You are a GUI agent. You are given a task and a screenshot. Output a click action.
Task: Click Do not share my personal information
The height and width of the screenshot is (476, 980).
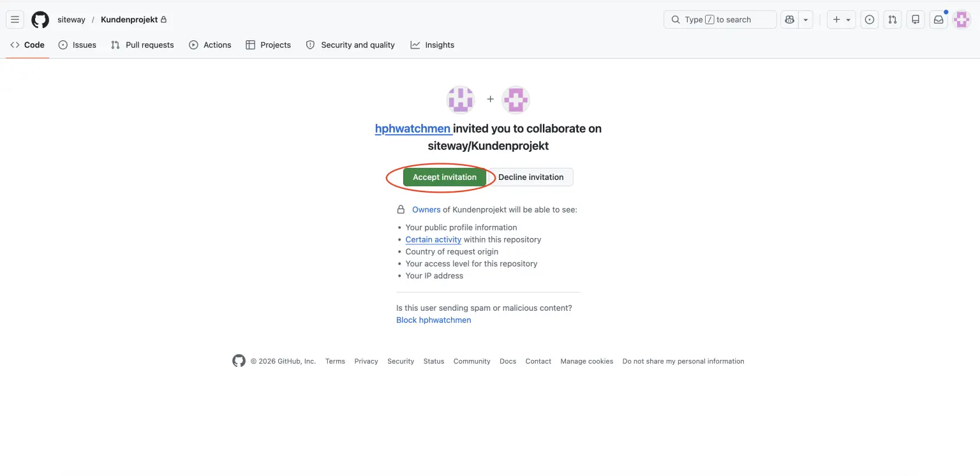[x=683, y=361]
